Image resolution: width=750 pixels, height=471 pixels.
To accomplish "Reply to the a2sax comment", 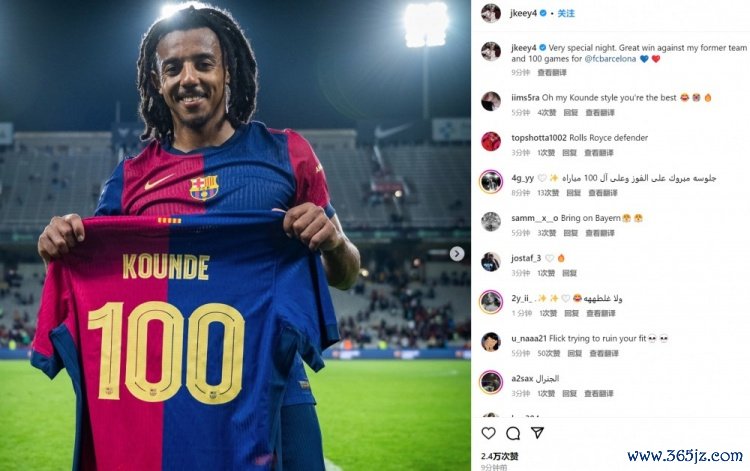I will click(569, 394).
